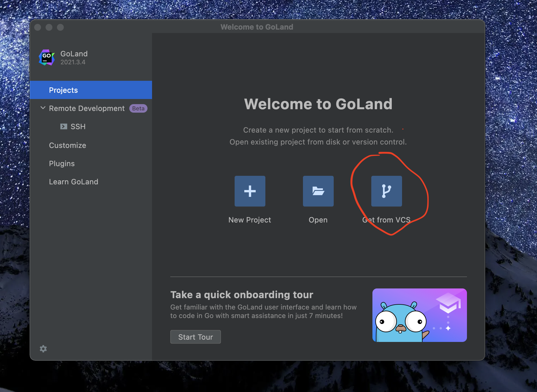Click the 'Welcome to GoLand' main heading
The image size is (537, 392).
pos(318,104)
